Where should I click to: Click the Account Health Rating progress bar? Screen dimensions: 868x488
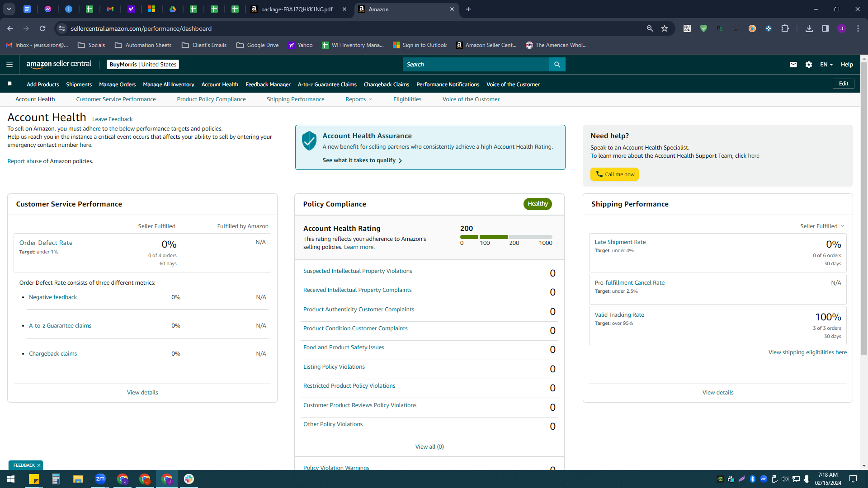(x=506, y=237)
